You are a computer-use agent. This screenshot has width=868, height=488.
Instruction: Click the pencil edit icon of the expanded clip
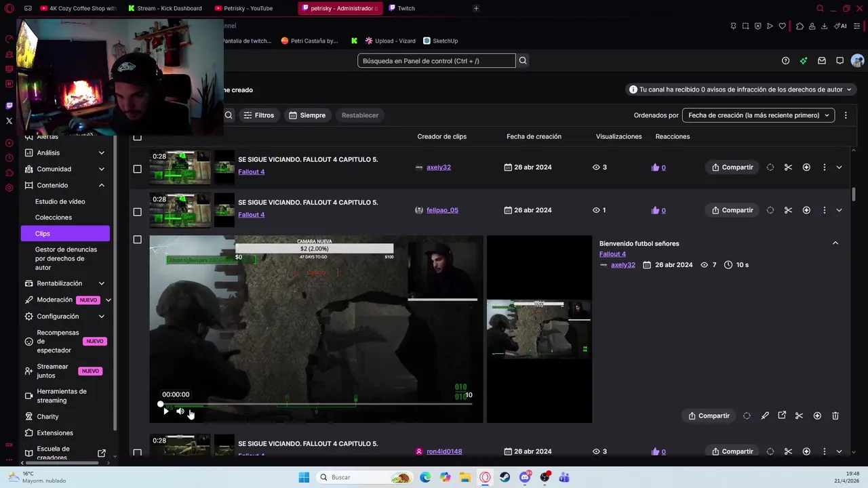click(x=765, y=415)
